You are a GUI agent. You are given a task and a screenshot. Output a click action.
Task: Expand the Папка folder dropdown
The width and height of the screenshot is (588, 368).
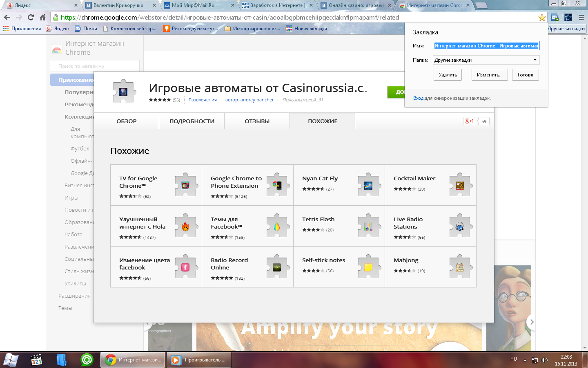[486, 60]
